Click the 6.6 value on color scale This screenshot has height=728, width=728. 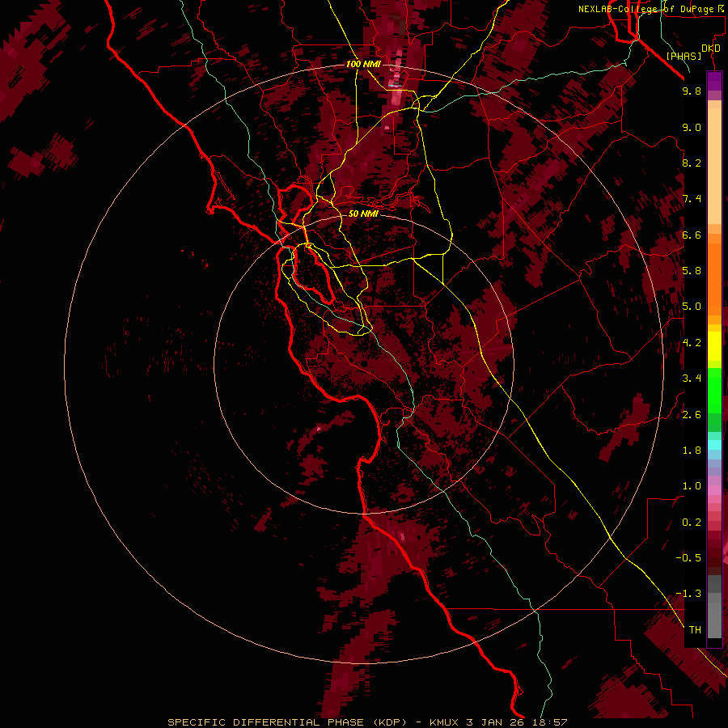(x=692, y=235)
